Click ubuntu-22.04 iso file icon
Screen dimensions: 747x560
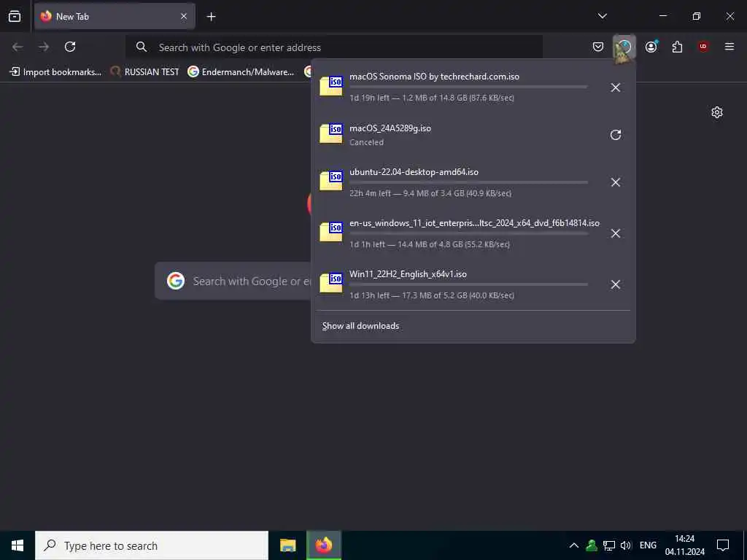tap(331, 182)
